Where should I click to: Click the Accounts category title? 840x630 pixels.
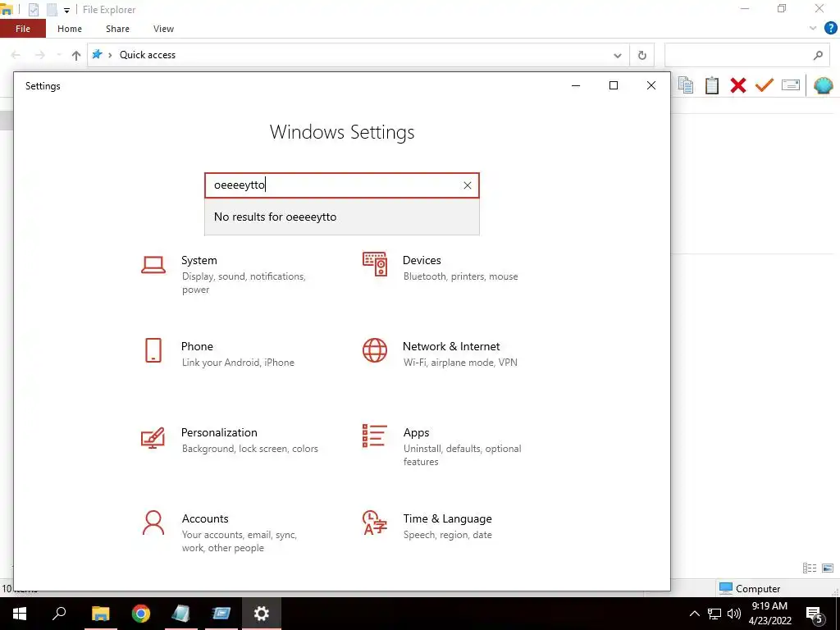point(205,518)
